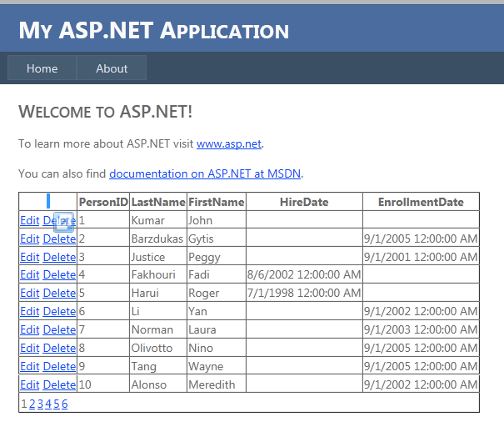Click the HireDate column header
Screen dimensions: 504x432
coord(304,202)
